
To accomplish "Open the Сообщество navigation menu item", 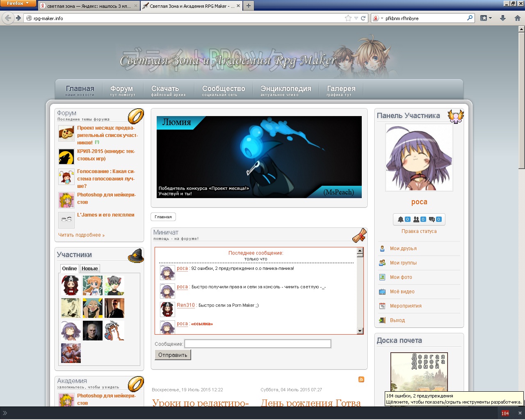I will pyautogui.click(x=224, y=91).
